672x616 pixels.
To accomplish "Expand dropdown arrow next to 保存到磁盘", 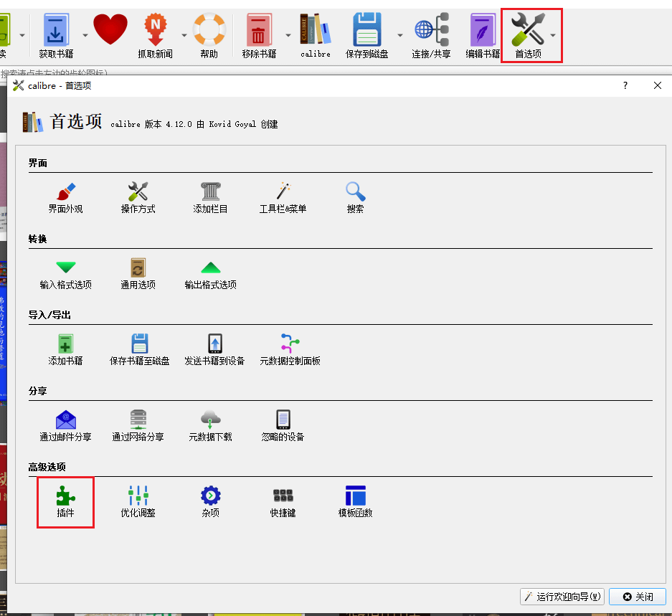I will [x=400, y=35].
